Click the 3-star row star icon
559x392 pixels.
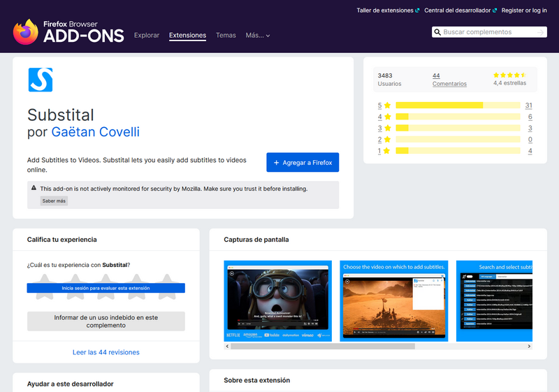coord(388,128)
